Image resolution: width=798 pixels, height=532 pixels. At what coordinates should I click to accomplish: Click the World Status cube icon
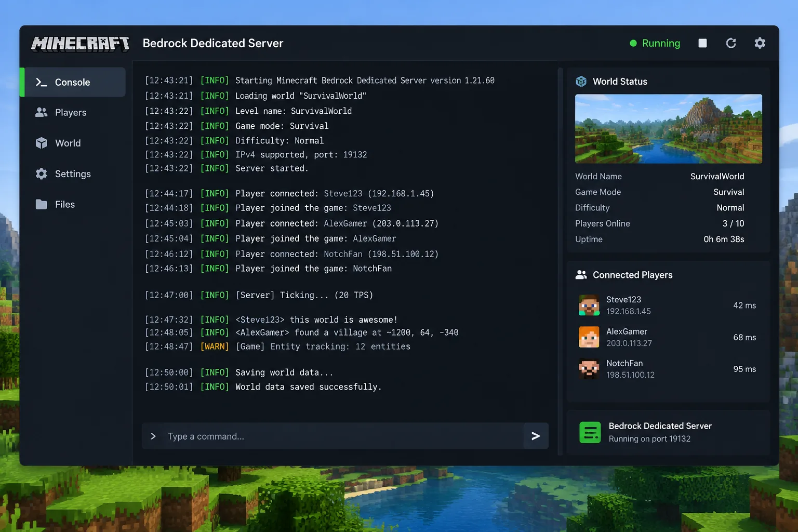click(581, 82)
